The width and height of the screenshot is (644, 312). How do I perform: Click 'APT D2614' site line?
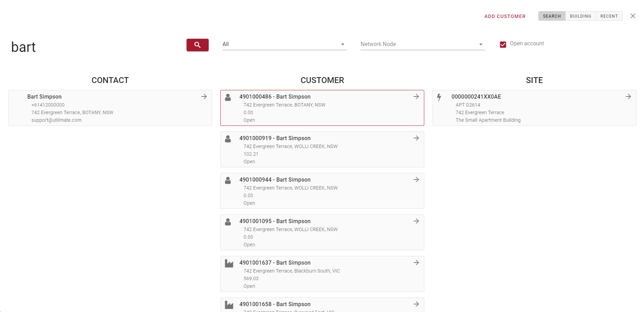468,105
